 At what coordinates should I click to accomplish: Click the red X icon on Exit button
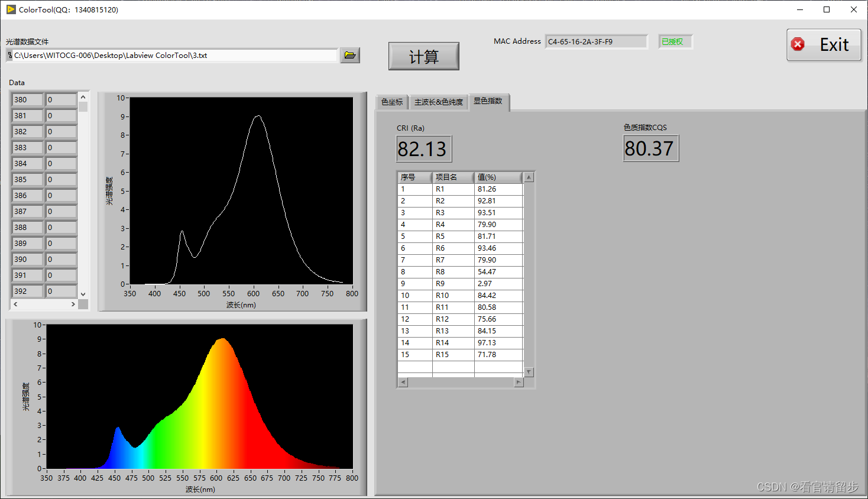click(798, 44)
